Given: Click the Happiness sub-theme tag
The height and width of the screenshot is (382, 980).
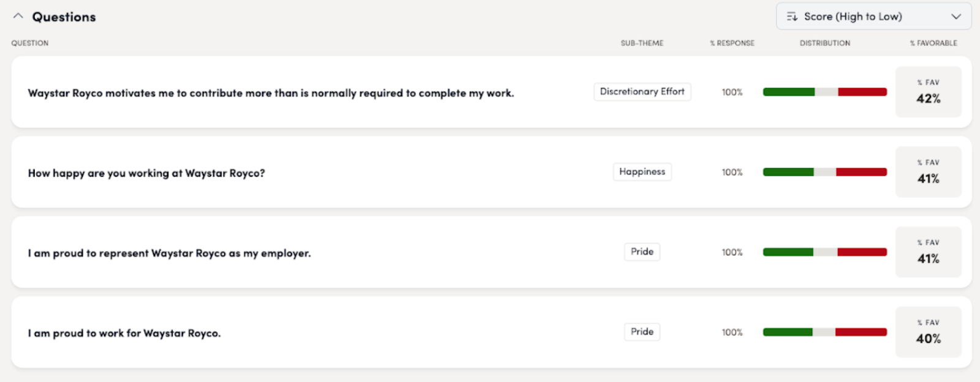Looking at the screenshot, I should click(x=642, y=172).
